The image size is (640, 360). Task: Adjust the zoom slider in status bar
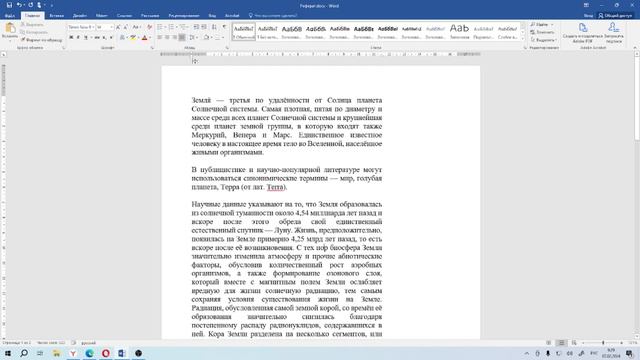point(602,343)
